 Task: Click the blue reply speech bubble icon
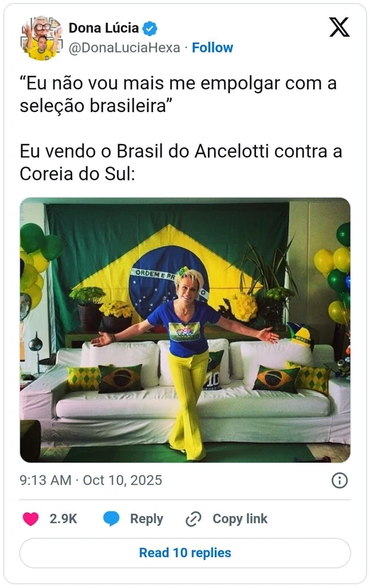pyautogui.click(x=112, y=518)
